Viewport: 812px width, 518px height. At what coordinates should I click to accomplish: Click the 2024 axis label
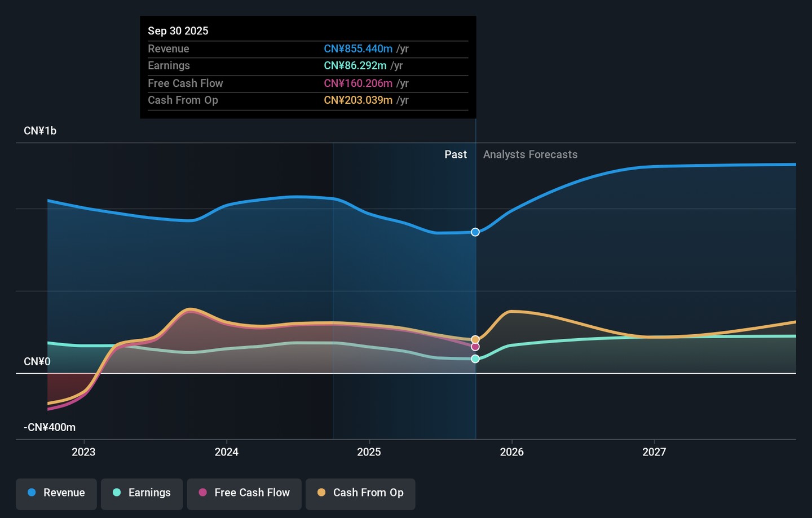tap(227, 452)
